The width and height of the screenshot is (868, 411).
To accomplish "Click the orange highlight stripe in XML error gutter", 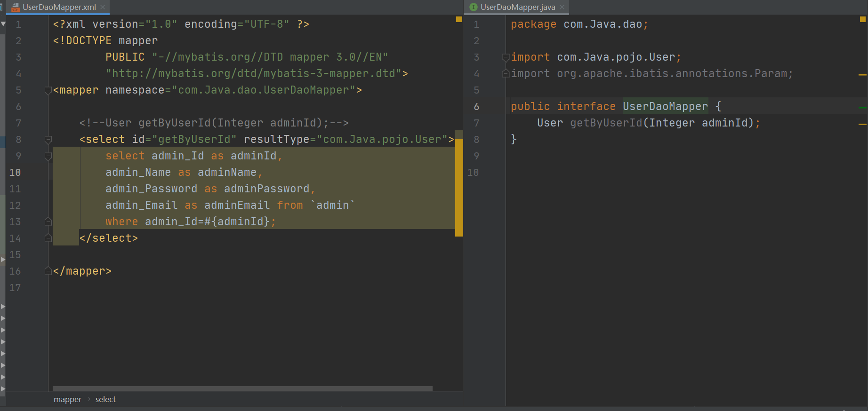I will tap(459, 188).
